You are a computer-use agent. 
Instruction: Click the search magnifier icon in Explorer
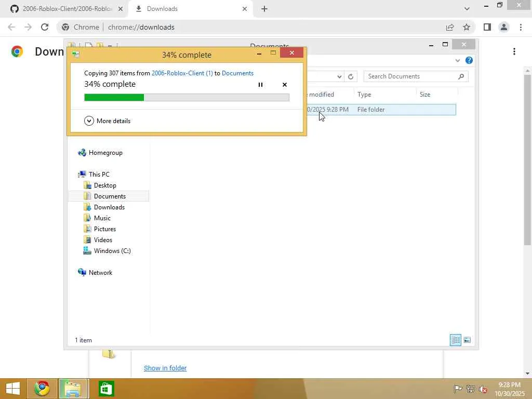point(461,76)
